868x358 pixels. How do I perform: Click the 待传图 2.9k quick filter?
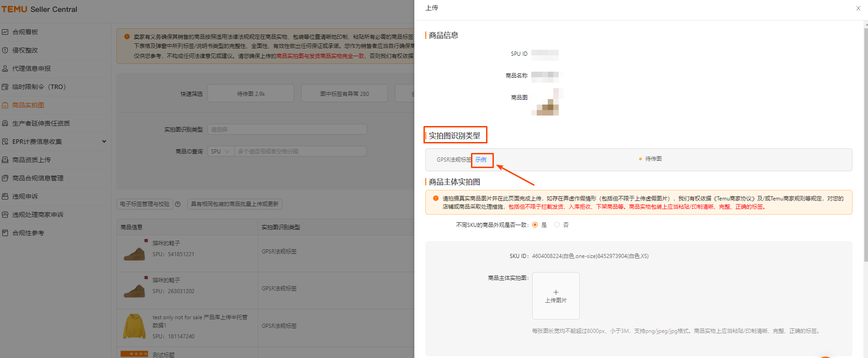(251, 94)
